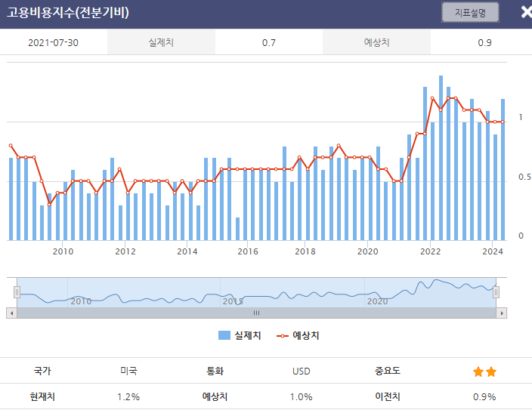
Task: Click the 2012 x-axis label
Action: tap(125, 251)
